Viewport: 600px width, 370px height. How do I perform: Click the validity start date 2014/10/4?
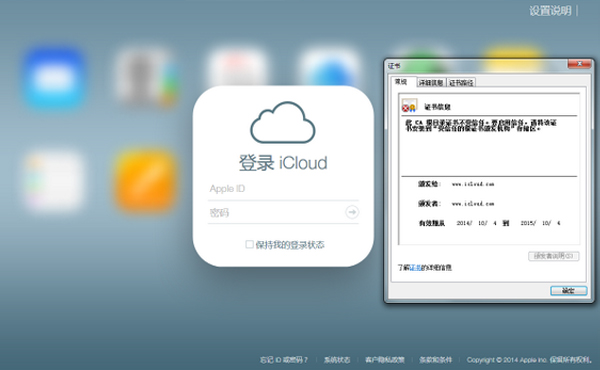(476, 223)
